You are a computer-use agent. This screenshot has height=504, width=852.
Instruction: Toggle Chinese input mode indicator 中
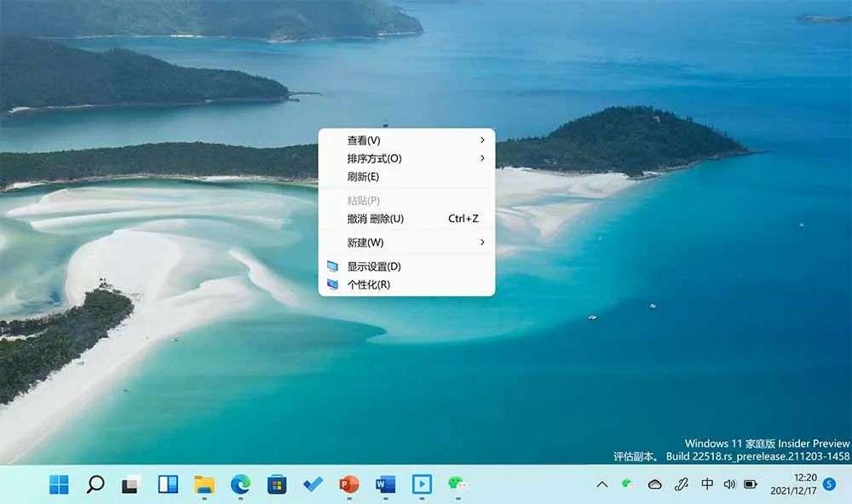click(x=707, y=484)
